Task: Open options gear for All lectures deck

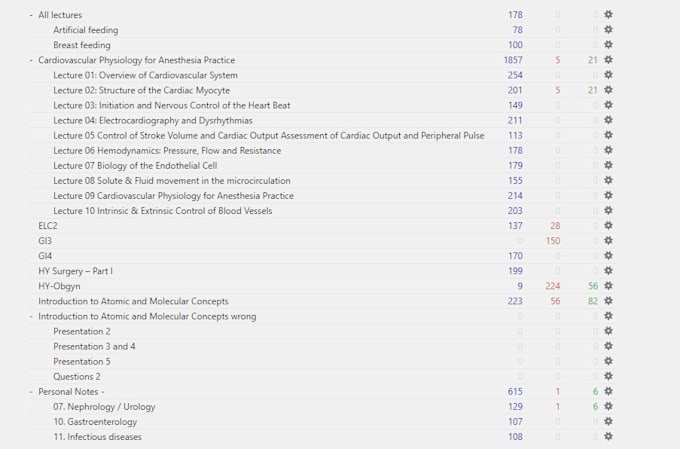Action: [x=608, y=15]
